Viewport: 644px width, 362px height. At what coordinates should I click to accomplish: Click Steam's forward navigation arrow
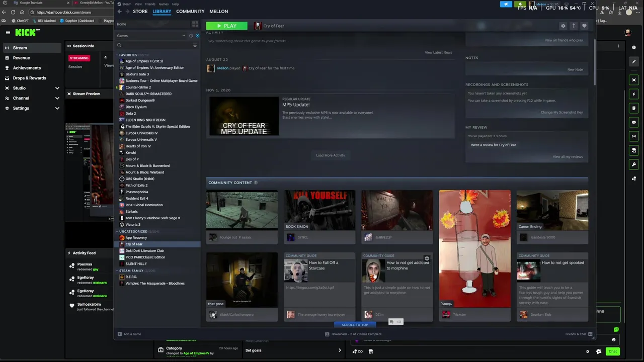[127, 11]
